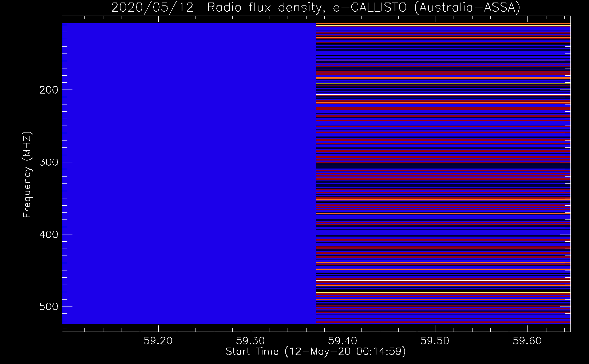Click the 59.30 time tick label
This screenshot has height=364, width=589.
click(250, 341)
